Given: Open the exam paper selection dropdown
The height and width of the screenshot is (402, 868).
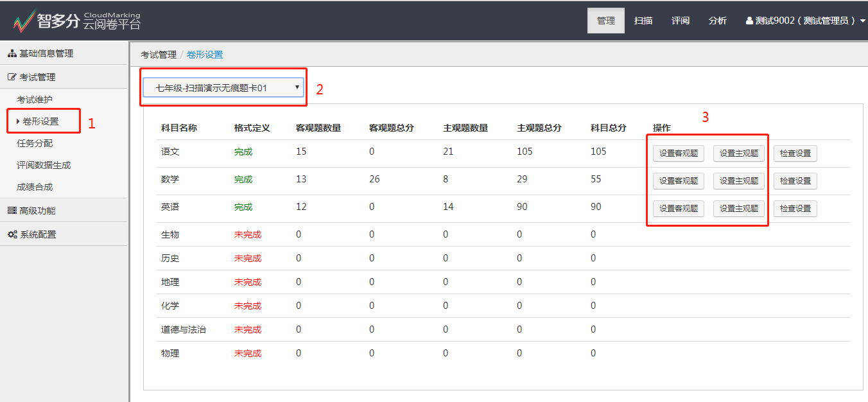Looking at the screenshot, I should [x=223, y=86].
